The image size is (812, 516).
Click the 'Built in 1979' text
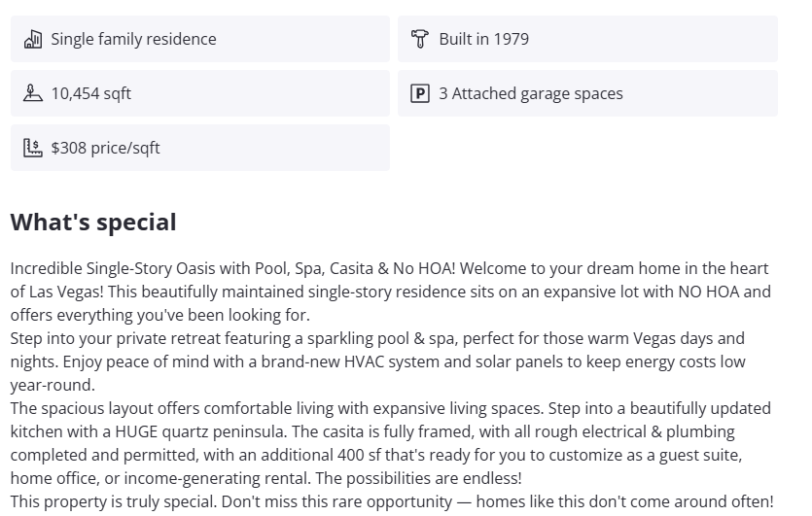483,39
